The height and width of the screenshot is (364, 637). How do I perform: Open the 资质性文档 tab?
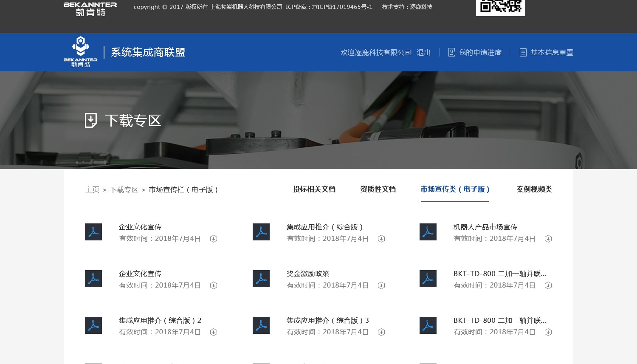click(378, 189)
